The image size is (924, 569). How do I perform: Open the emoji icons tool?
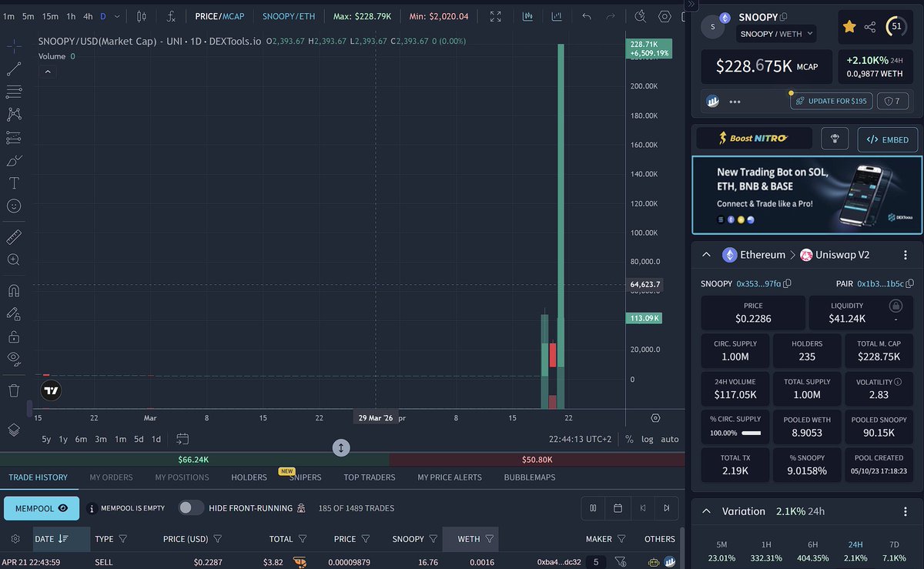click(x=14, y=206)
